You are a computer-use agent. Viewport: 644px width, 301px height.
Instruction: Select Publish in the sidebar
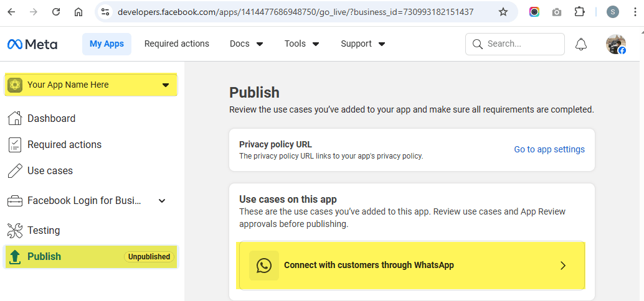(91, 257)
